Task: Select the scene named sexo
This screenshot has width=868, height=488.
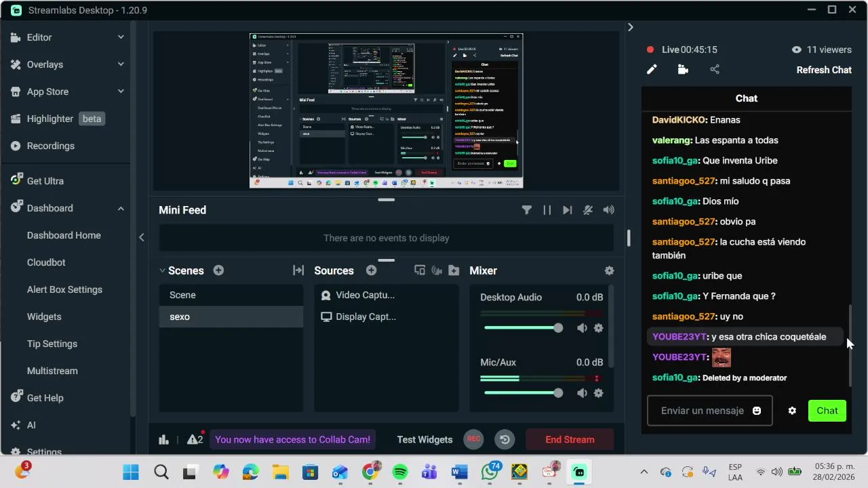Action: click(x=231, y=317)
